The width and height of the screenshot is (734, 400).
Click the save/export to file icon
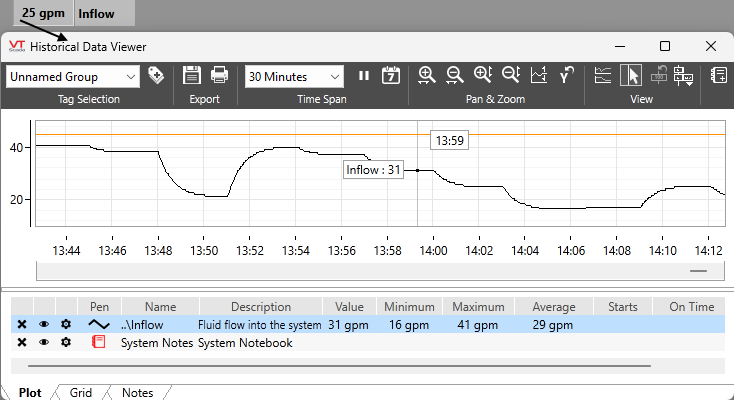tap(192, 76)
